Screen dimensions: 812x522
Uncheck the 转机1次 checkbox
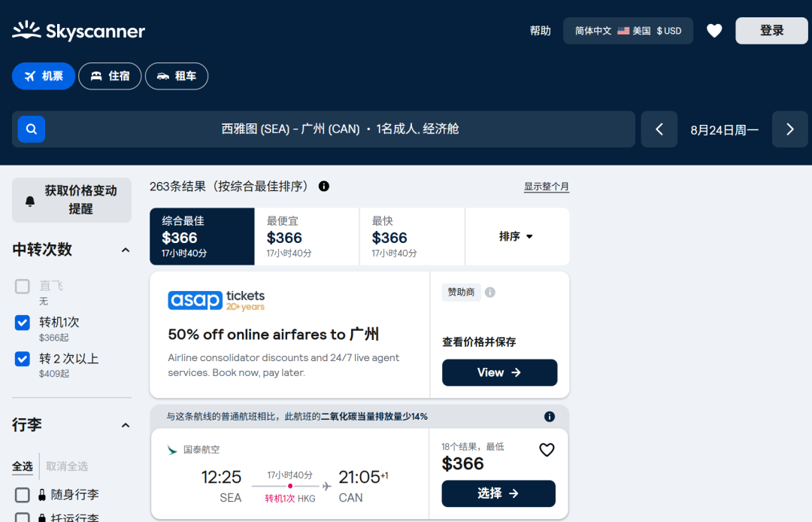click(23, 323)
